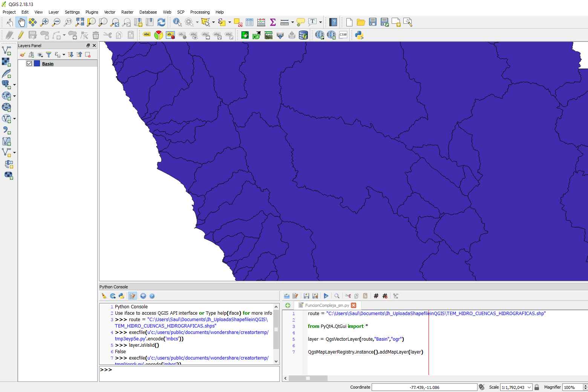Uncheck the Basin layer checkbox
Screen dimensions: 588x392
click(29, 63)
